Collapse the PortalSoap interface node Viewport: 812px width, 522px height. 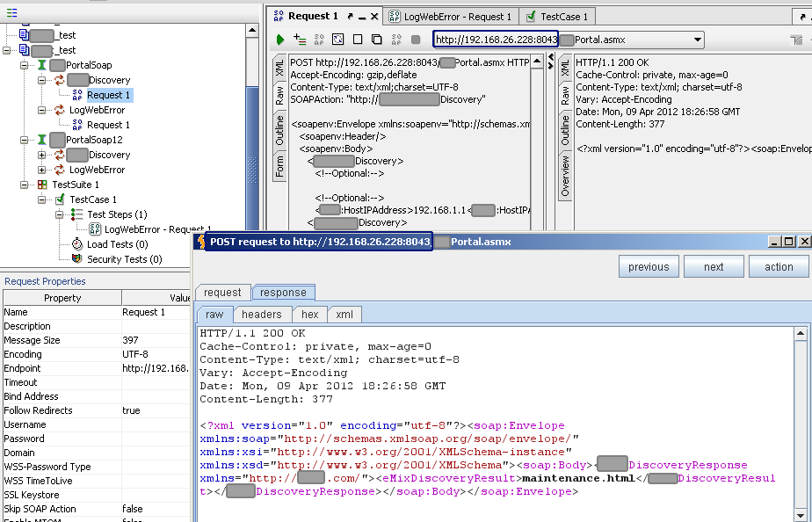(x=24, y=65)
